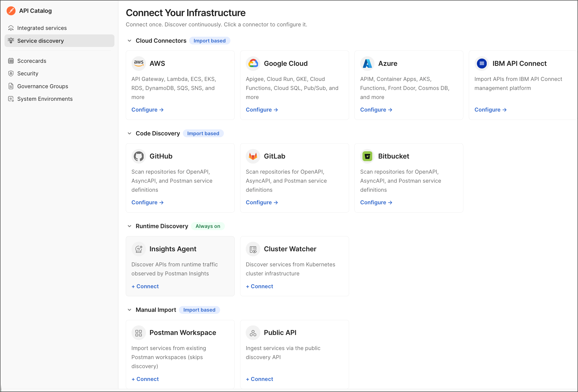Image resolution: width=578 pixels, height=392 pixels.
Task: Connect a Postman Workspace
Action: tap(145, 379)
